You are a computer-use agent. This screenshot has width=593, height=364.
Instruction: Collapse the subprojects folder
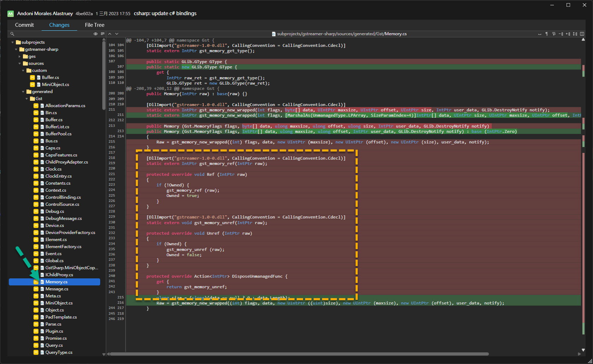coord(13,42)
